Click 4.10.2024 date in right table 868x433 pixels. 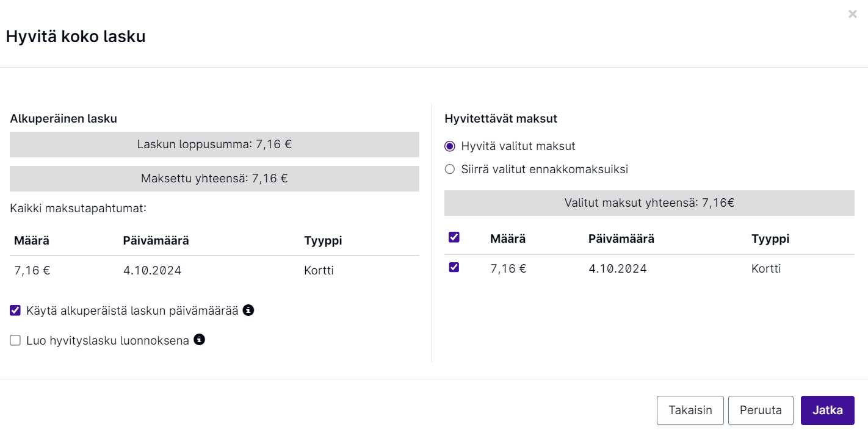pyautogui.click(x=618, y=269)
